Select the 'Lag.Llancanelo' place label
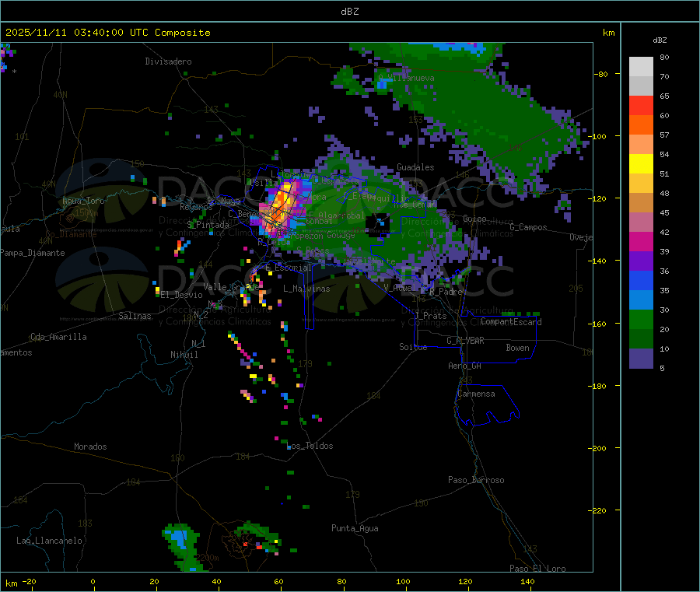This screenshot has width=700, height=592. [x=49, y=541]
